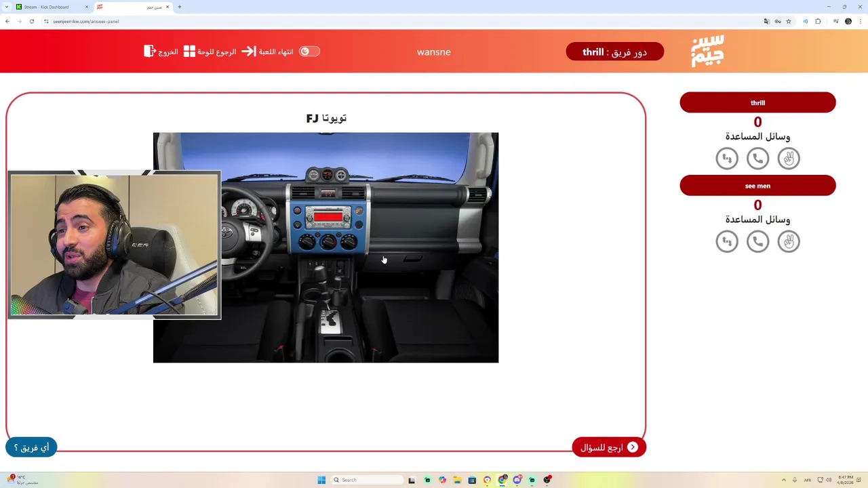
Task: Open a new browser tab
Action: 180,7
